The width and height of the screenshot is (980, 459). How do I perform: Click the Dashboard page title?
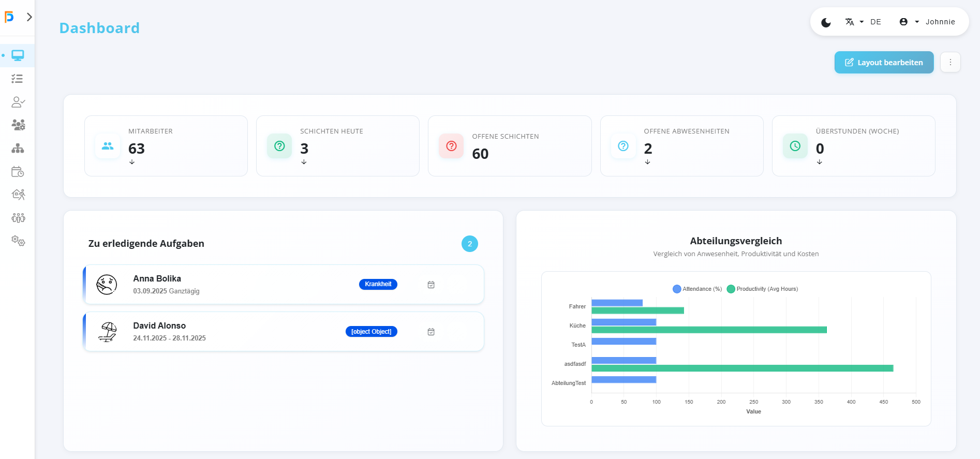click(x=99, y=28)
